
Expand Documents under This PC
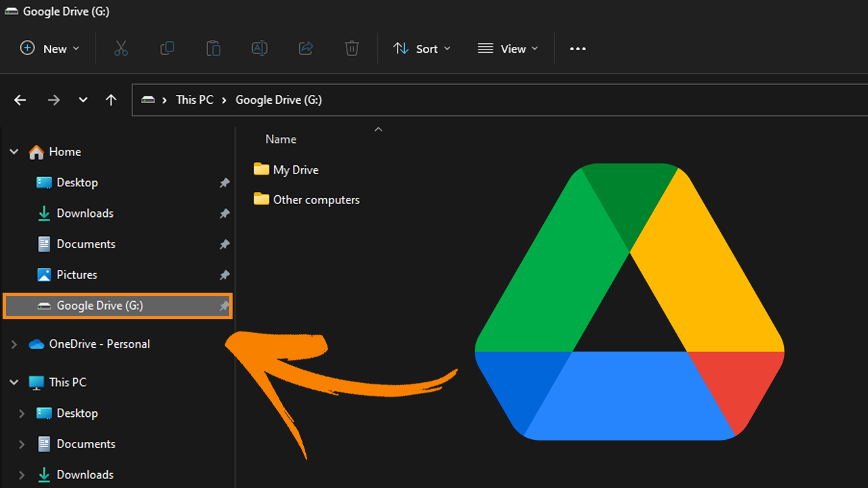(x=22, y=445)
